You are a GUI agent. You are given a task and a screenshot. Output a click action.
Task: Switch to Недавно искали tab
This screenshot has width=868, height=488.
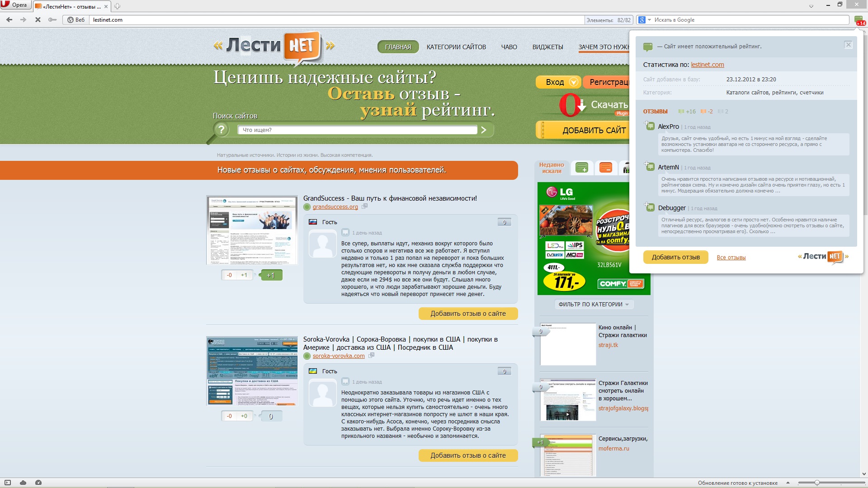click(x=552, y=168)
